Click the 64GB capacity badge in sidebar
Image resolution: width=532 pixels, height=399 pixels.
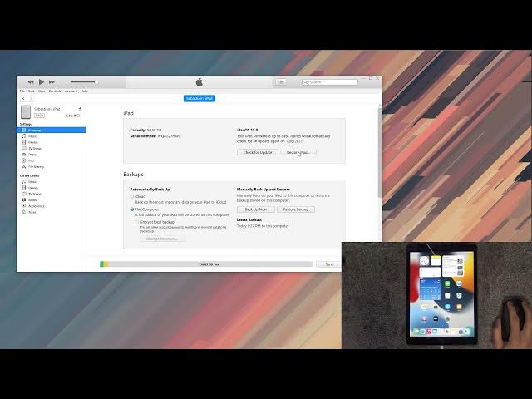[x=39, y=116]
